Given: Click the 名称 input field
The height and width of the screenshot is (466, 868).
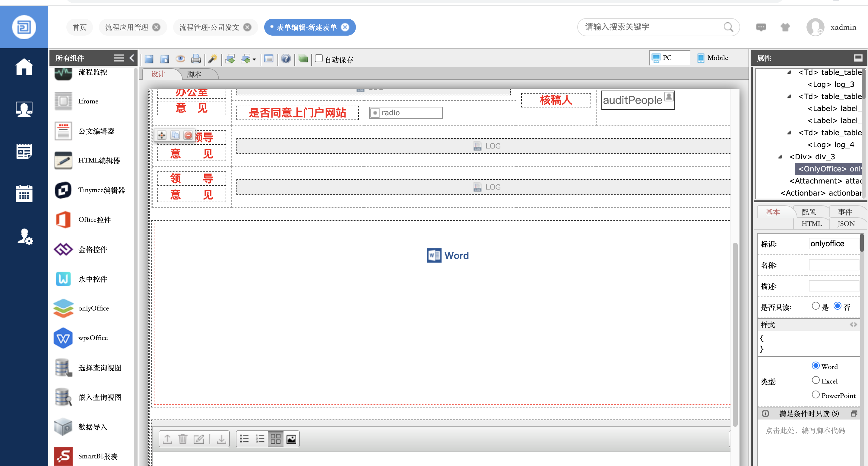Looking at the screenshot, I should [834, 265].
